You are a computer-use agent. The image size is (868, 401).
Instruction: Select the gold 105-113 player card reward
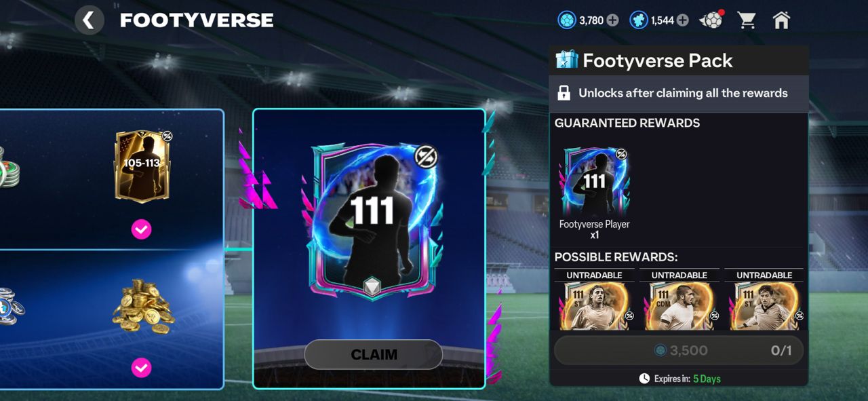(x=143, y=167)
